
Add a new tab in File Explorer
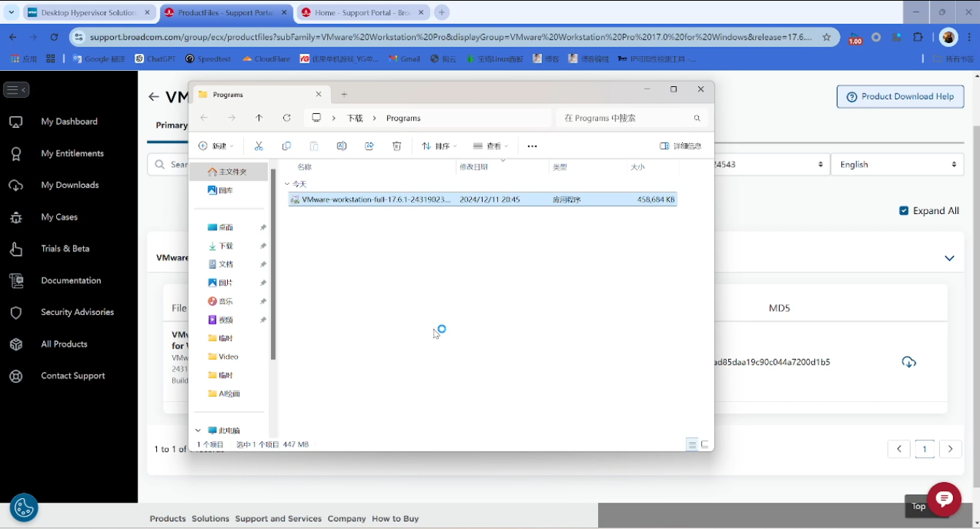coord(344,94)
